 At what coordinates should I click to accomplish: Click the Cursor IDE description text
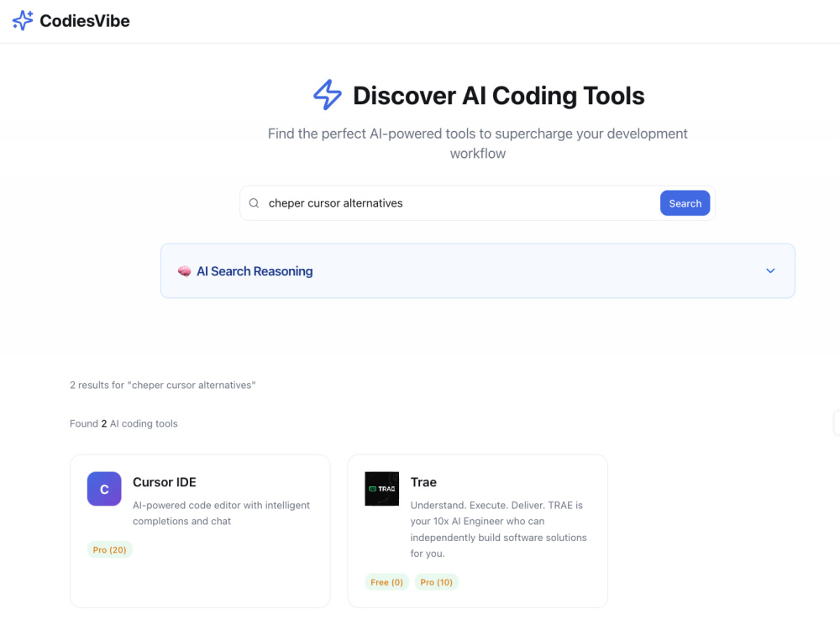click(221, 512)
